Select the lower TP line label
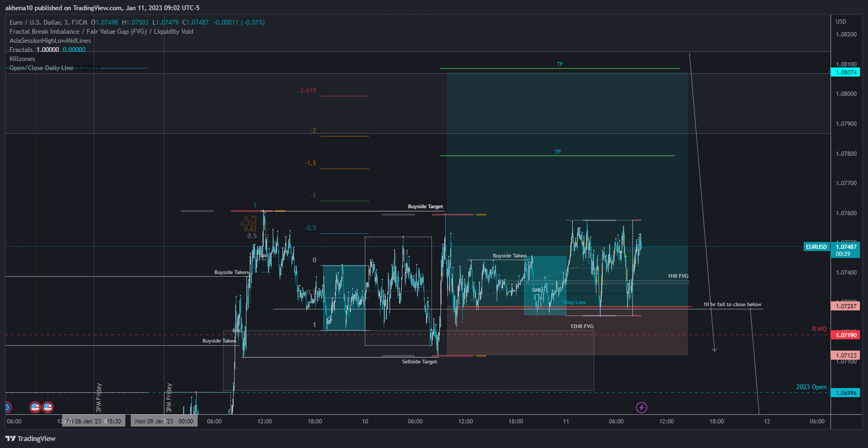Viewport: 868px width, 448px height. coord(558,152)
